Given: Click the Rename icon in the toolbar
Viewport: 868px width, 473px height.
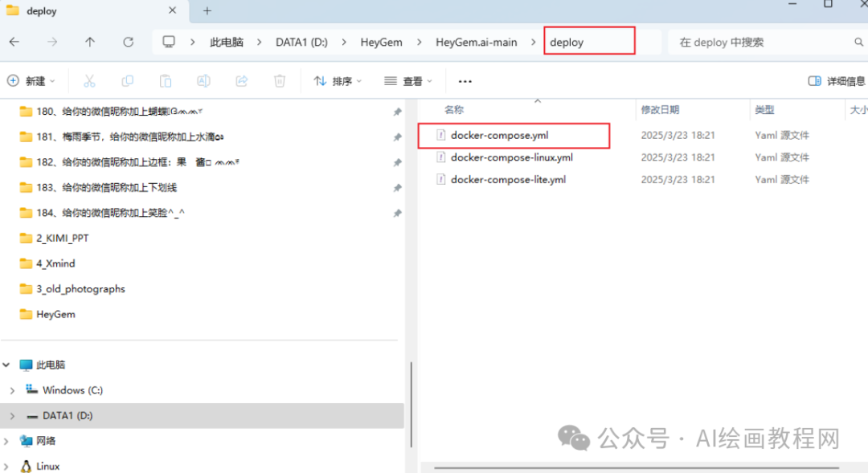Looking at the screenshot, I should [x=203, y=81].
